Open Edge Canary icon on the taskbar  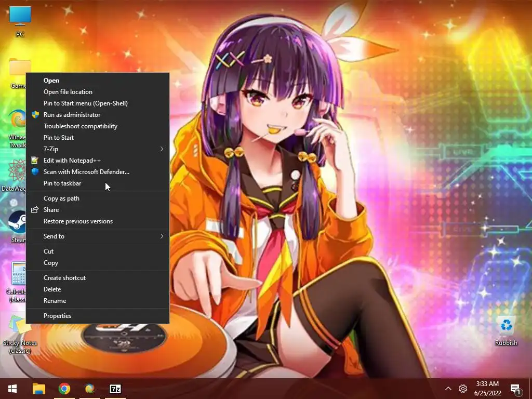89,389
